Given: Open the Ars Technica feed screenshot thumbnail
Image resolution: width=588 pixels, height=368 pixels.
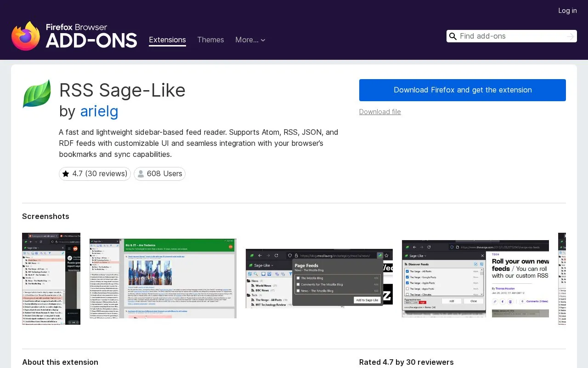Looking at the screenshot, I should click(163, 279).
